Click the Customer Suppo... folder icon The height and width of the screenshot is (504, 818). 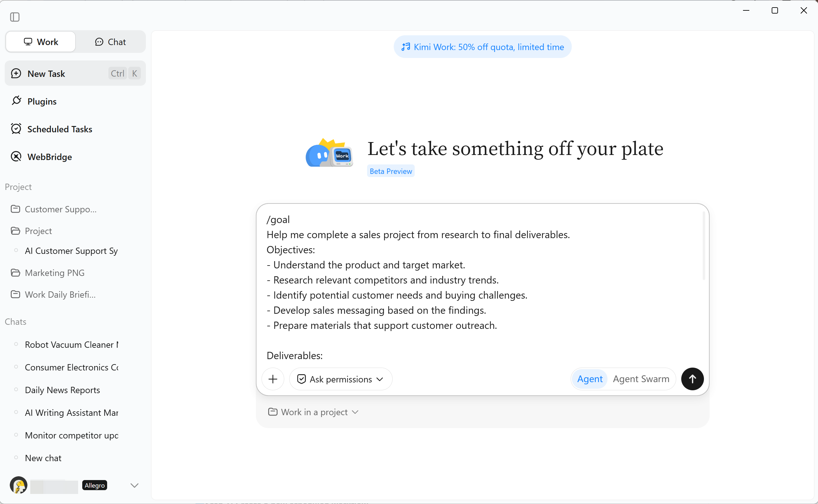tap(15, 209)
